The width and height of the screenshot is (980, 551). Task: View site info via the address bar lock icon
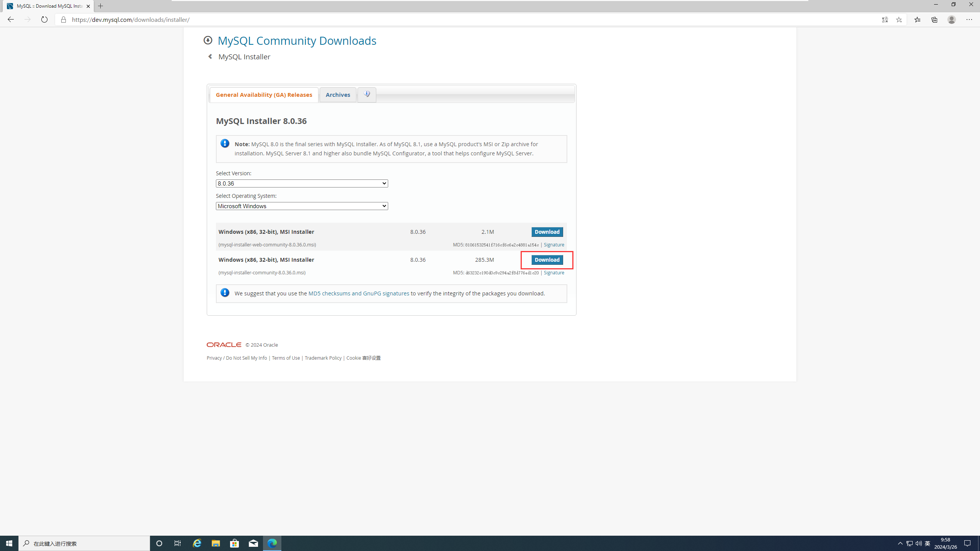(64, 20)
